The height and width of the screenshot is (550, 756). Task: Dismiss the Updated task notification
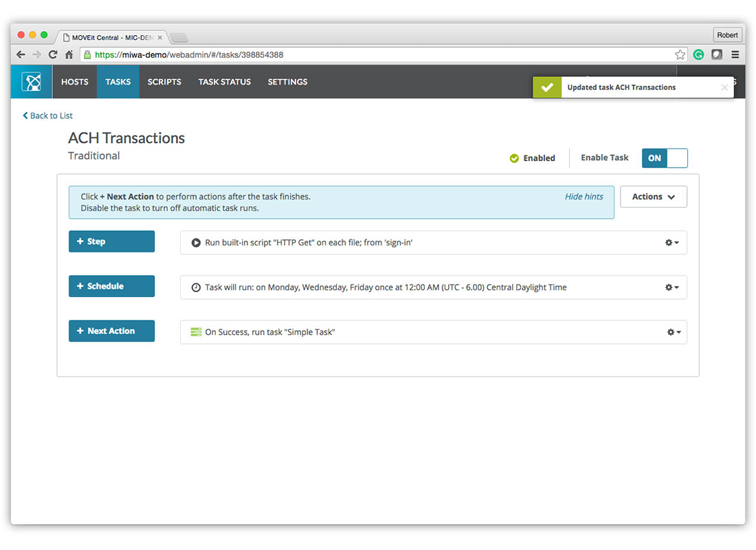coord(724,87)
